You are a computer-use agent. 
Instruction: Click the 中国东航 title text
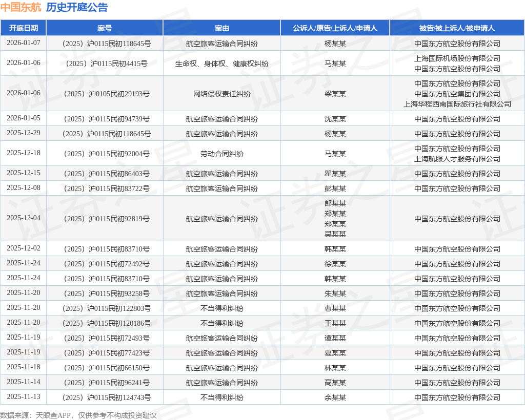pos(21,7)
